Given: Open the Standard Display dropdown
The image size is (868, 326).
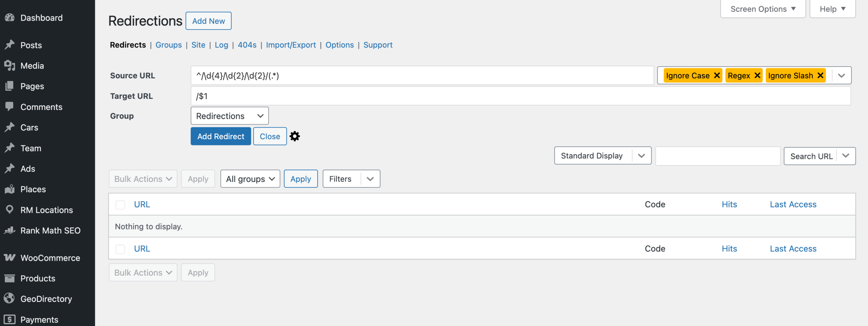Looking at the screenshot, I should click(603, 156).
